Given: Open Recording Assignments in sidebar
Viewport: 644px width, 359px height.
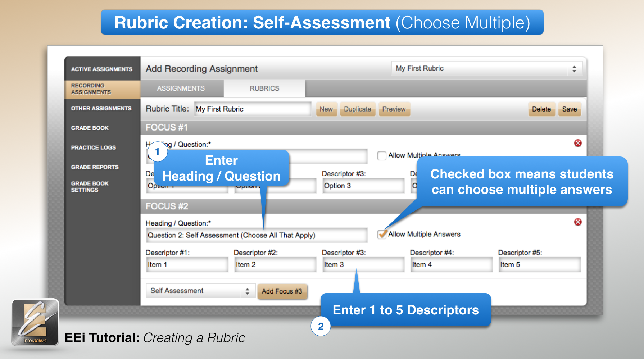Looking at the screenshot, I should click(102, 89).
